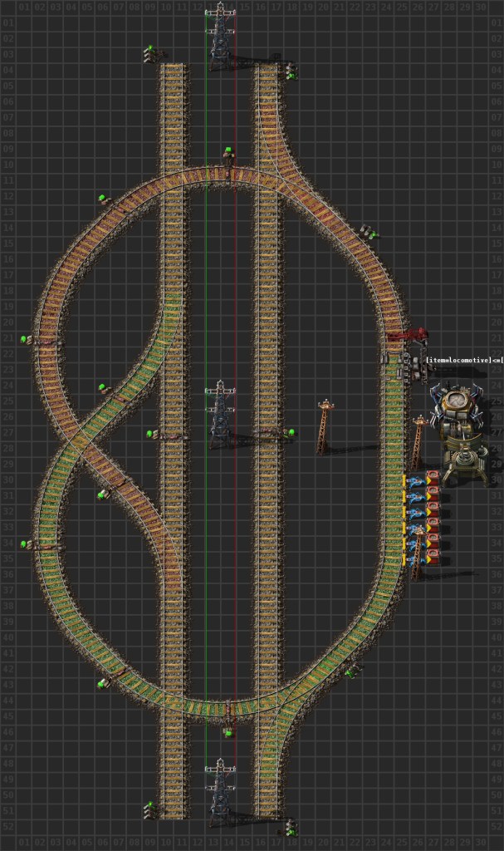
Task: Select the signal on loop's upper-left curve
Action: pos(104,199)
